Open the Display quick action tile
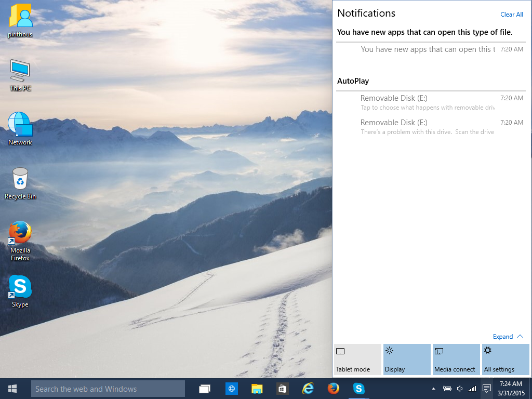 (407, 360)
